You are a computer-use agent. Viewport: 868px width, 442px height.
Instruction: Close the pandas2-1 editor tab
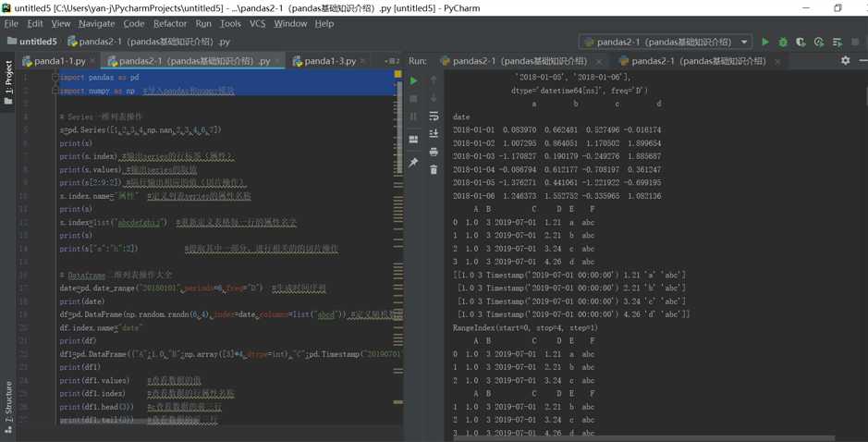point(277,61)
